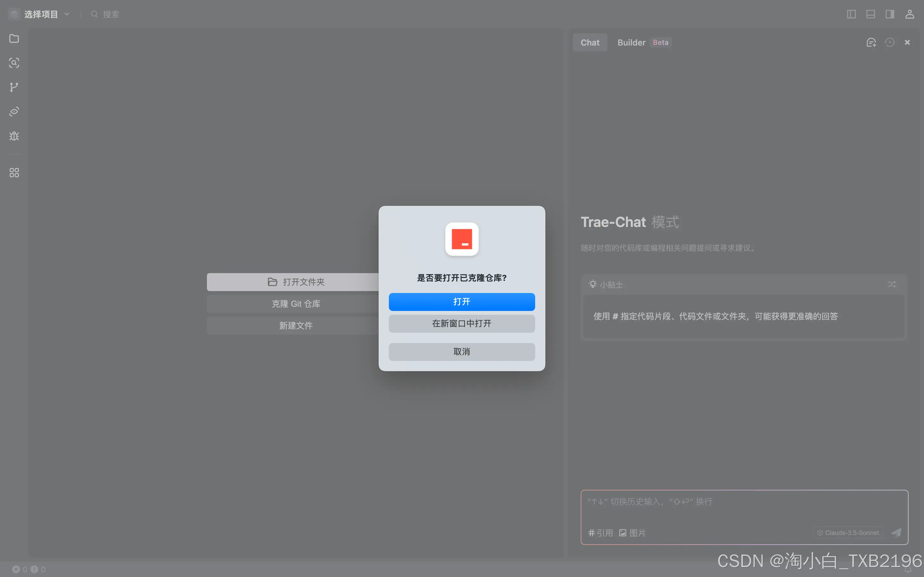The image size is (924, 577).
Task: Open chat history clock icon
Action: 890,42
